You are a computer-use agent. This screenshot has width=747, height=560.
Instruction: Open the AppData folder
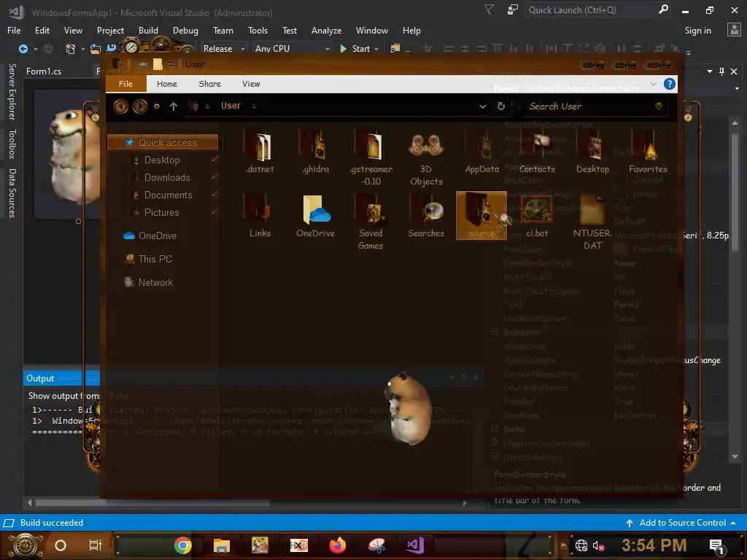click(x=481, y=153)
